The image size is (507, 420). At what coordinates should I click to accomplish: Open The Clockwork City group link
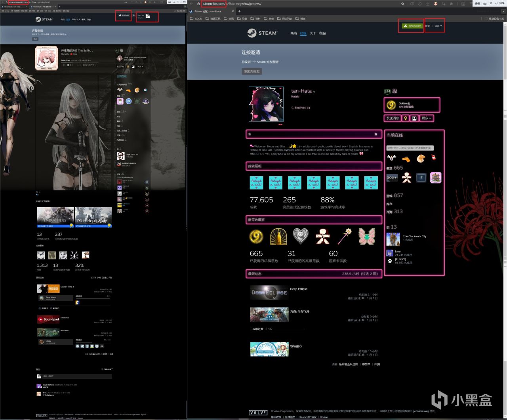coord(415,236)
